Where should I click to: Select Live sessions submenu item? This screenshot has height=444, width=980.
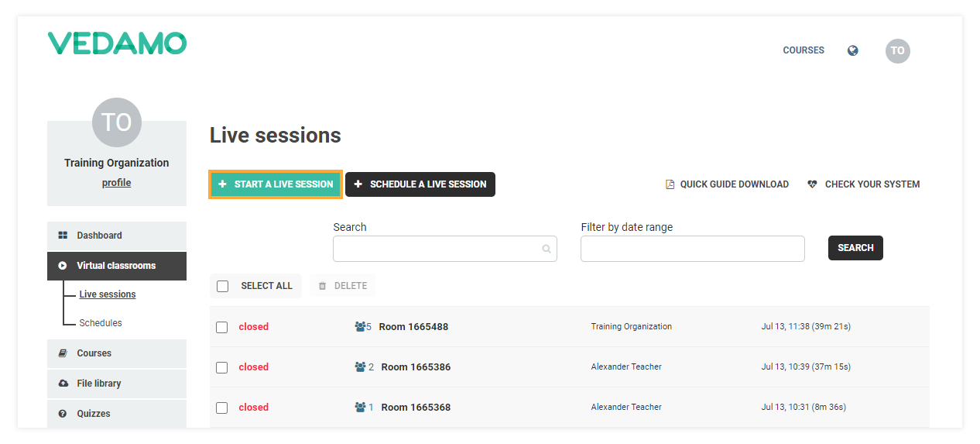tap(108, 294)
